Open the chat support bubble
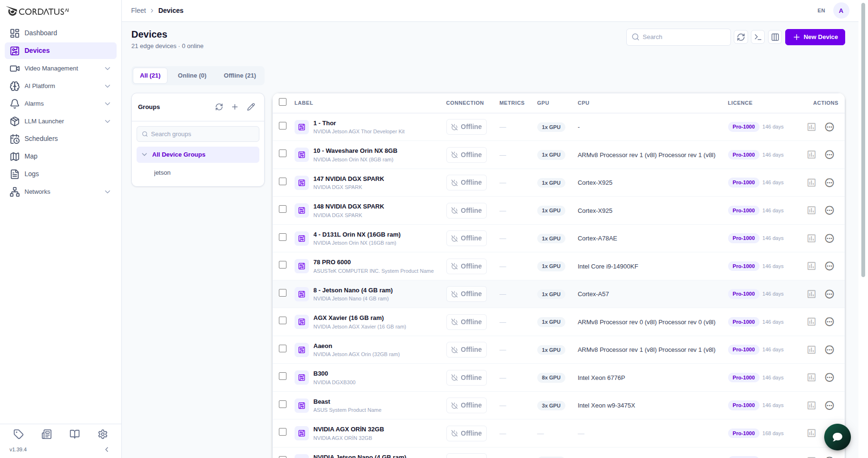This screenshot has width=868, height=458. [838, 437]
